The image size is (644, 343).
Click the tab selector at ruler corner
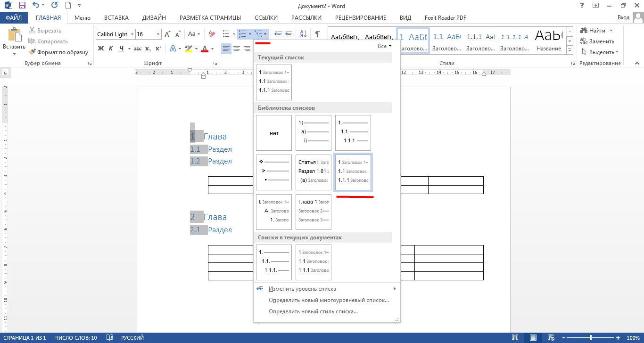[6, 73]
